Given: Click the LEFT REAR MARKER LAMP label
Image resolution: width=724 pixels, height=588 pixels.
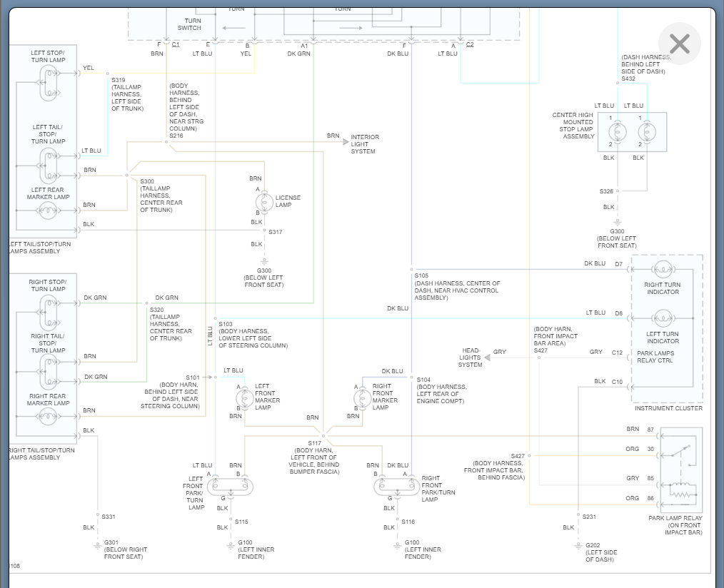Looking at the screenshot, I should point(48,193).
